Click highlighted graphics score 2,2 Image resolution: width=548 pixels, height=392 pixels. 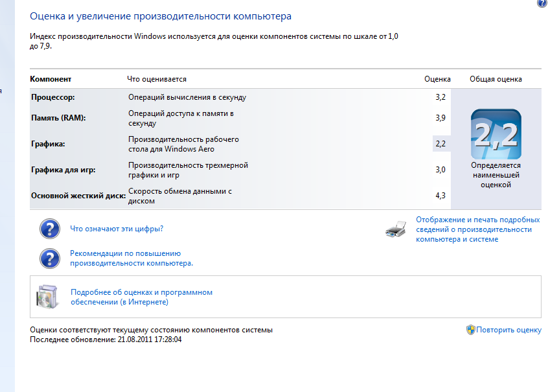click(x=440, y=144)
